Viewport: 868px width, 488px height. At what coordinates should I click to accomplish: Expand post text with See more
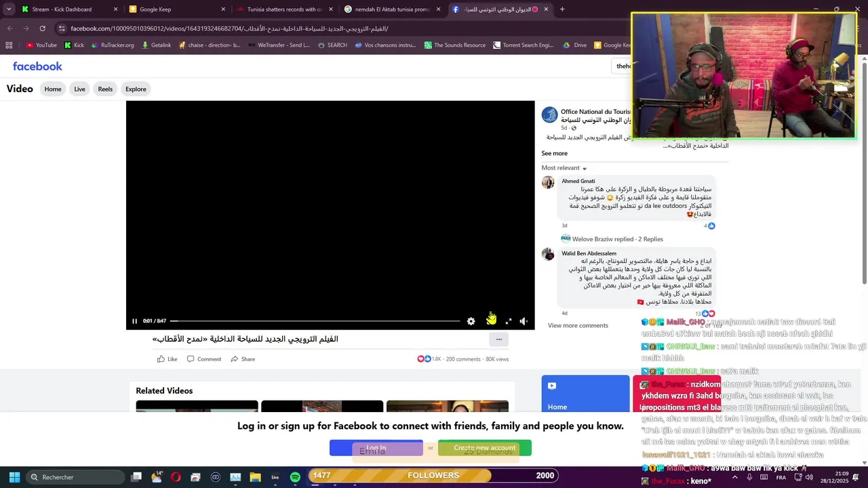[554, 153]
